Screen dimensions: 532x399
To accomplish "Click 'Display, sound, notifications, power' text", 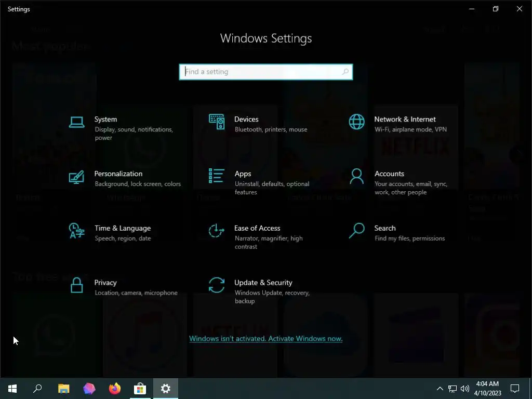I will coord(134,134).
